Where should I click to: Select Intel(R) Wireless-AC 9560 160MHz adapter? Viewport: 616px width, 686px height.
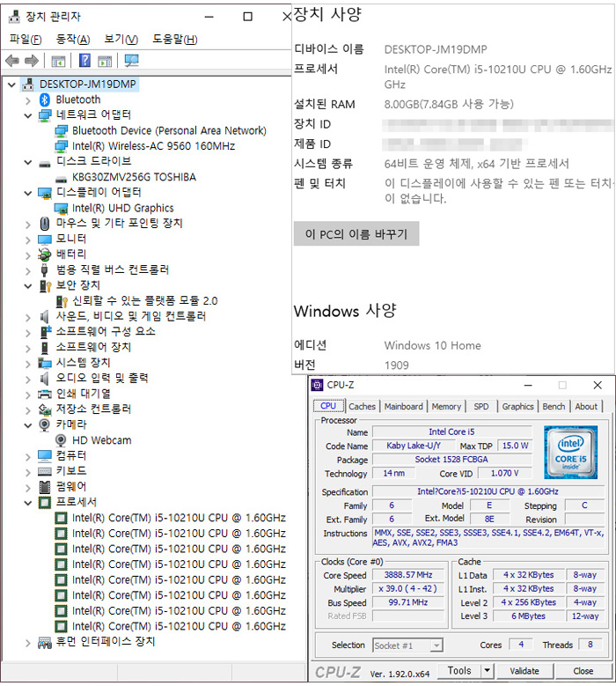pos(153,146)
